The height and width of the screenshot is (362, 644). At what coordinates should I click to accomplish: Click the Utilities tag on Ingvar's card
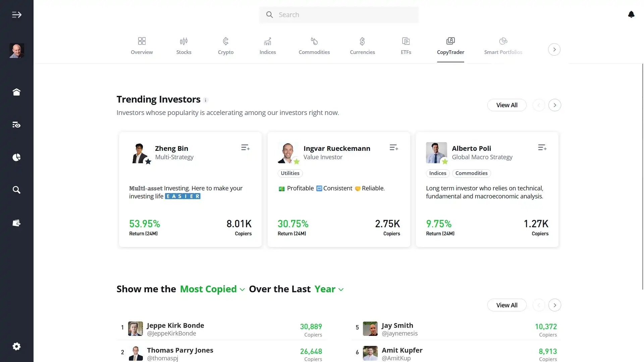[290, 173]
